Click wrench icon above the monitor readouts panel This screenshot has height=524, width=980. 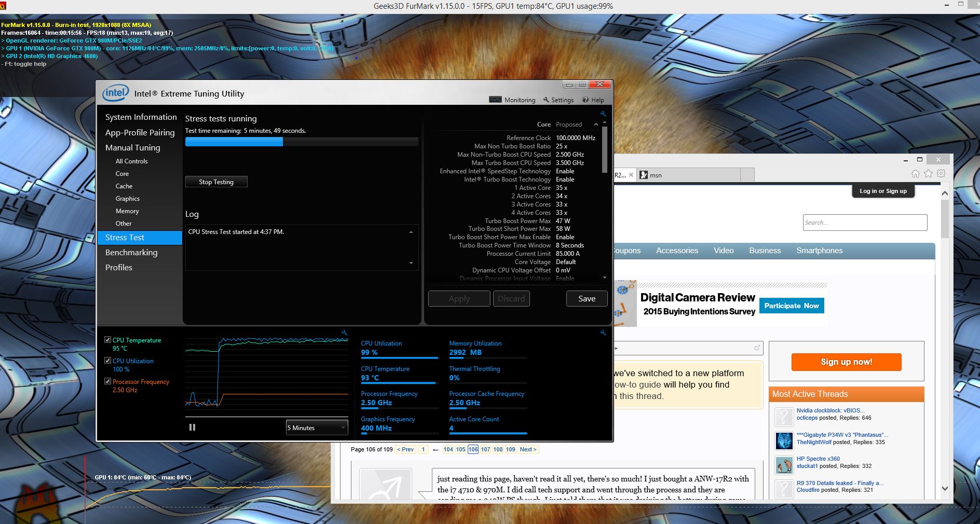coord(603,333)
